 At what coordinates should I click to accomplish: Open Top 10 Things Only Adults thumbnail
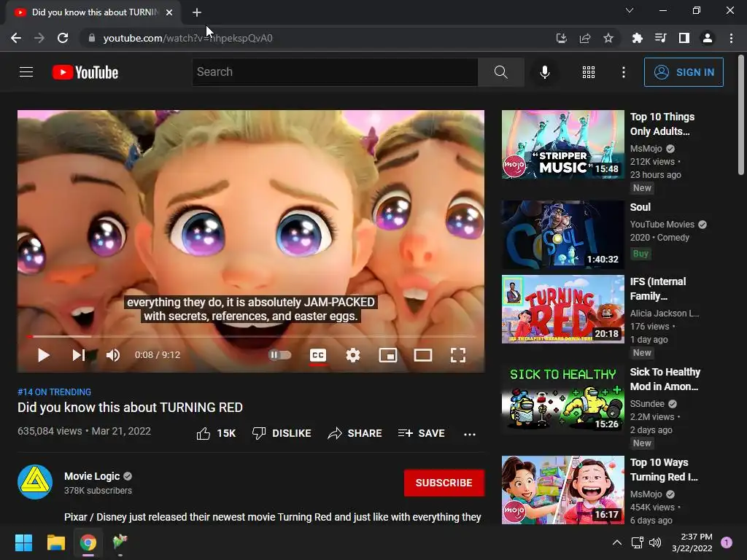coord(562,145)
